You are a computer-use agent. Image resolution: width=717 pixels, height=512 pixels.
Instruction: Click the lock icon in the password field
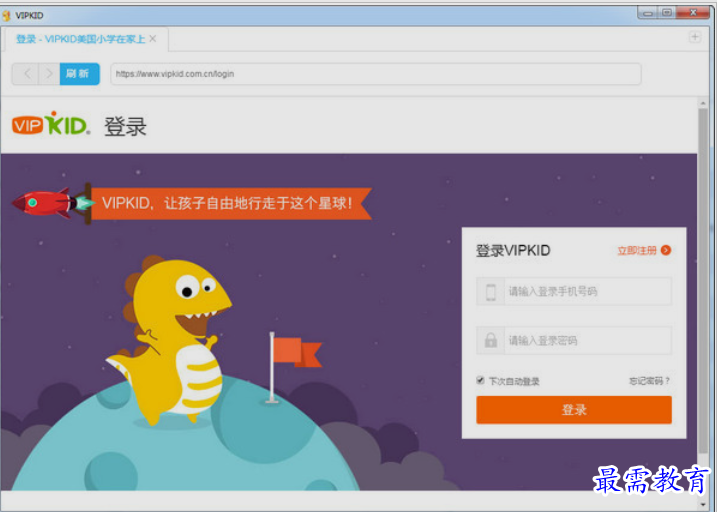click(491, 340)
